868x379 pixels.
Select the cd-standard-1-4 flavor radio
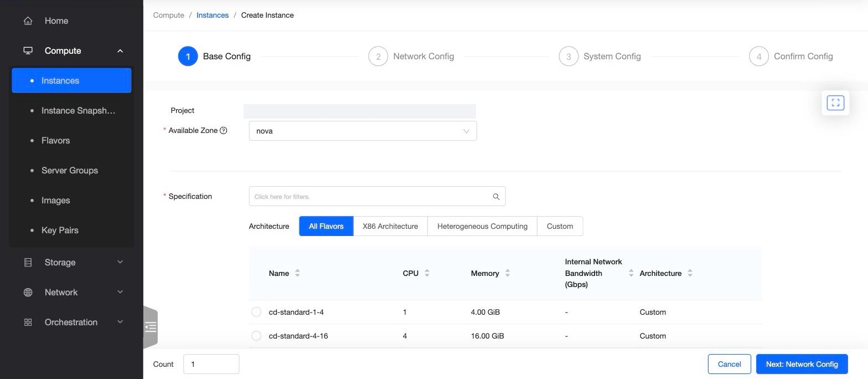click(256, 312)
